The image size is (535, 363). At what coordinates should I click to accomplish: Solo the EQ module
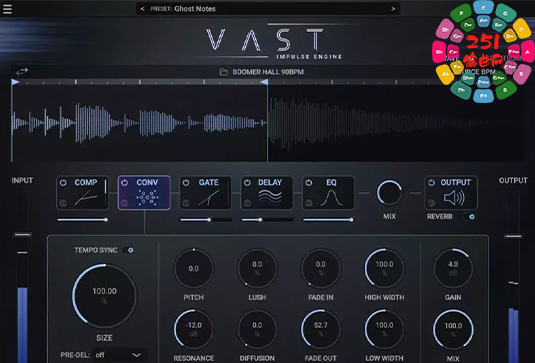tap(309, 203)
